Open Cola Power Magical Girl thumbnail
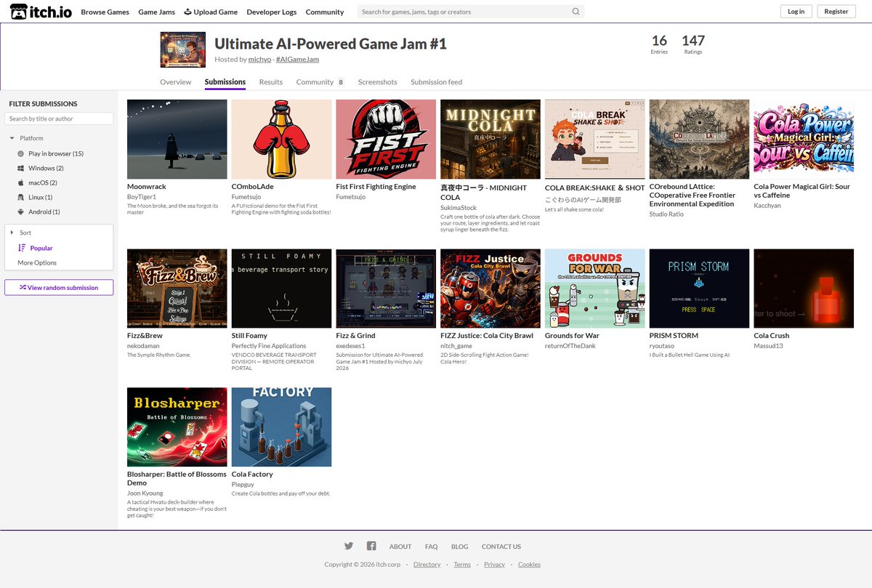 804,140
